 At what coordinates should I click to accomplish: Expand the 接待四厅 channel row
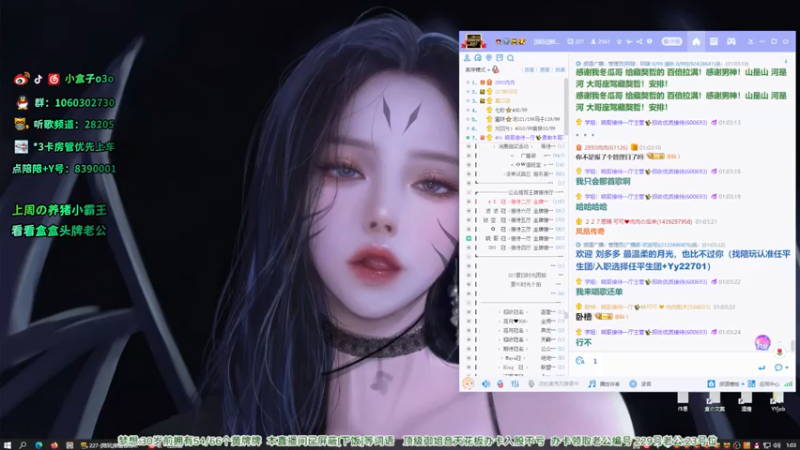click(514, 247)
